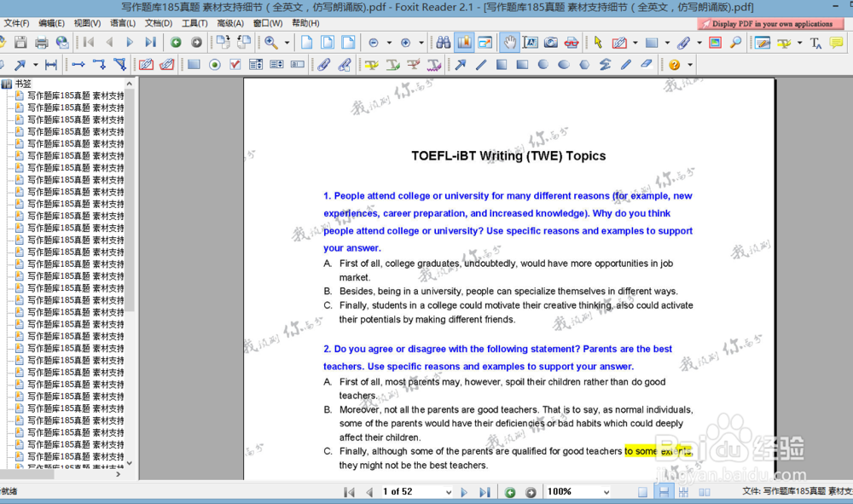Select the Distance measure tool
Image resolution: width=853 pixels, height=504 pixels.
(x=50, y=65)
